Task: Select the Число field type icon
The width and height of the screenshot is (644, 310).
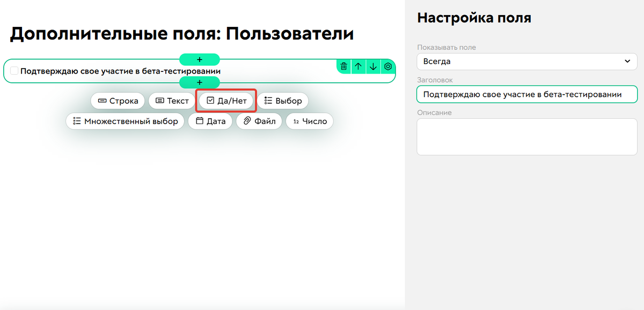Action: pyautogui.click(x=310, y=121)
